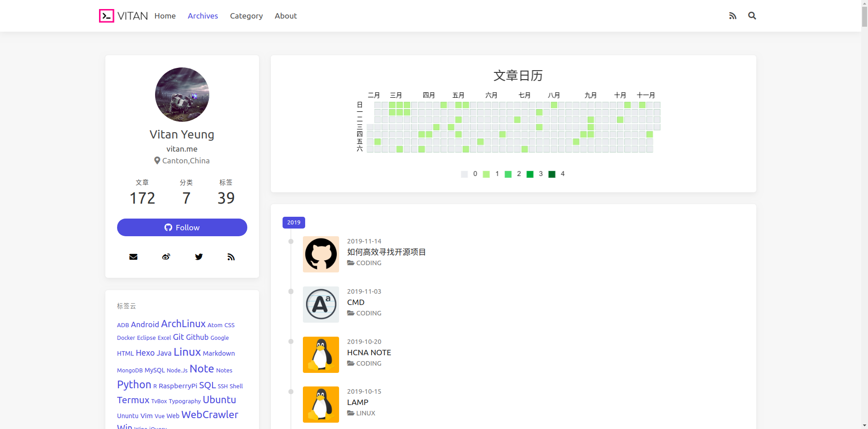Viewport: 868px width, 429px height.
Task: Open CODING category under CMD post
Action: point(369,313)
